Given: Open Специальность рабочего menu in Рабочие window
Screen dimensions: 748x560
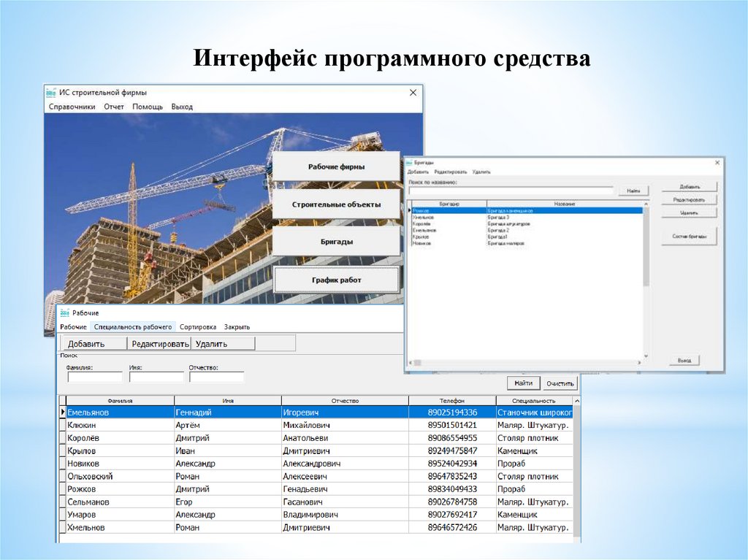Looking at the screenshot, I should pyautogui.click(x=133, y=327).
